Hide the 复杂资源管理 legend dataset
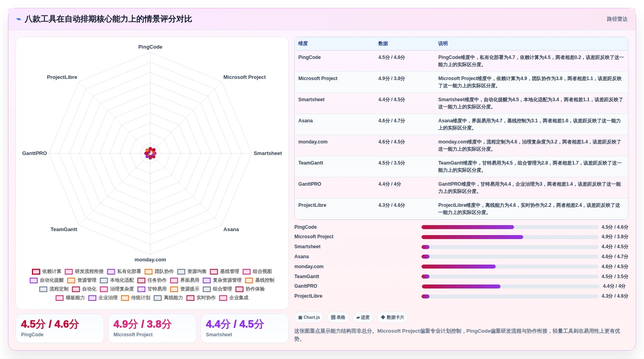Screen dimensions: 644x359 coord(222,280)
